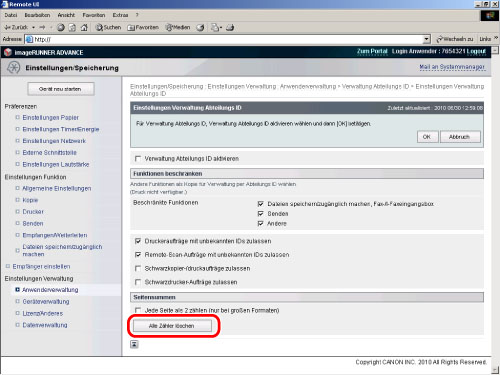Expand the address bar dropdown arrow
The image size is (500, 375).
tap(427, 39)
